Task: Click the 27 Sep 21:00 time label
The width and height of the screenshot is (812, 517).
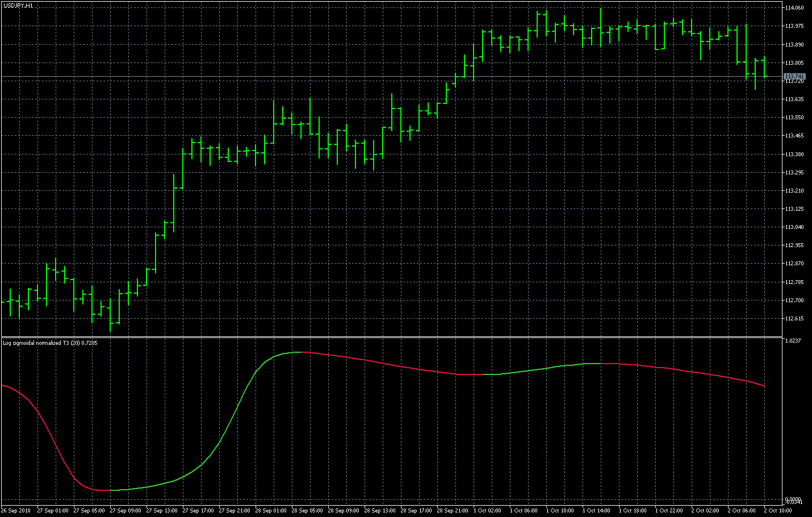Action: [x=235, y=511]
